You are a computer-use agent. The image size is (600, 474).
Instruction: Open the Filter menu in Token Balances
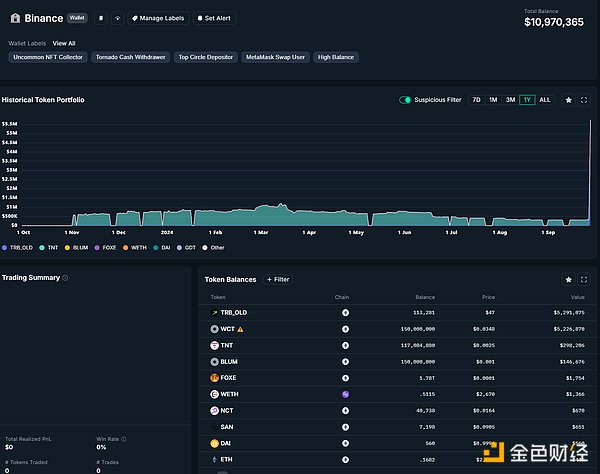(278, 280)
